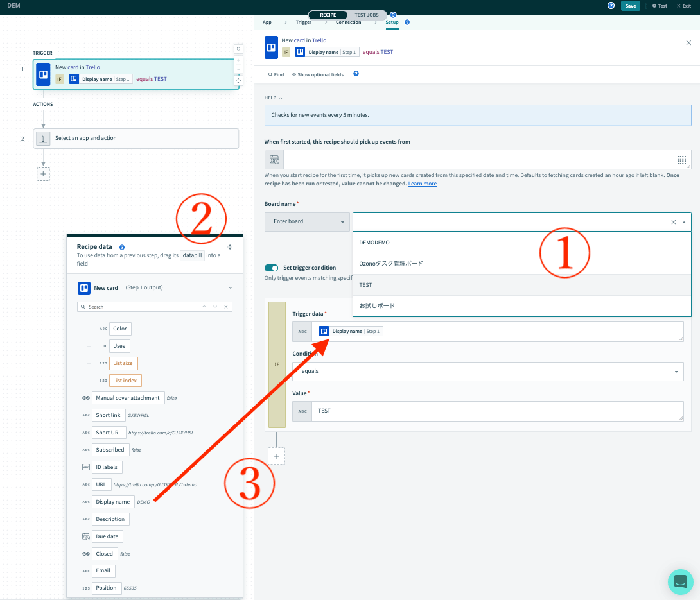This screenshot has width=700, height=600.
Task: Open the help icon beside Setup tab
Action: click(x=407, y=22)
